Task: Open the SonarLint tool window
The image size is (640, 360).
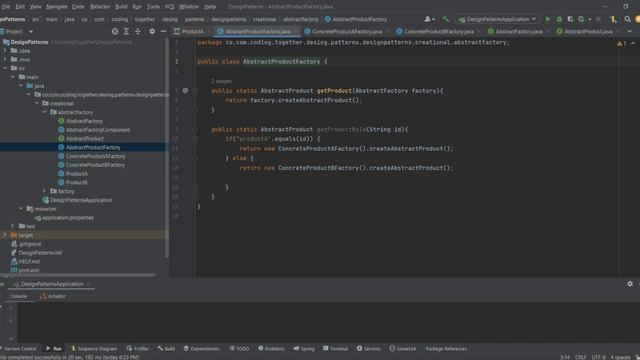Action: 402,349
